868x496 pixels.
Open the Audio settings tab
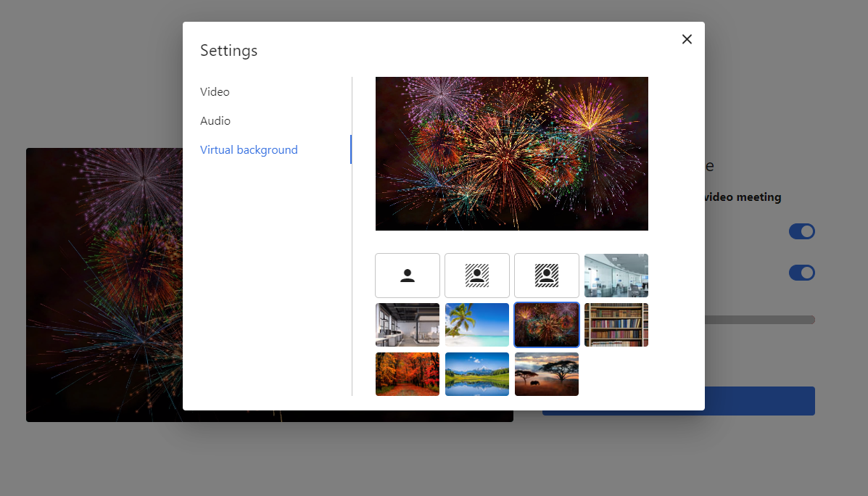(215, 121)
